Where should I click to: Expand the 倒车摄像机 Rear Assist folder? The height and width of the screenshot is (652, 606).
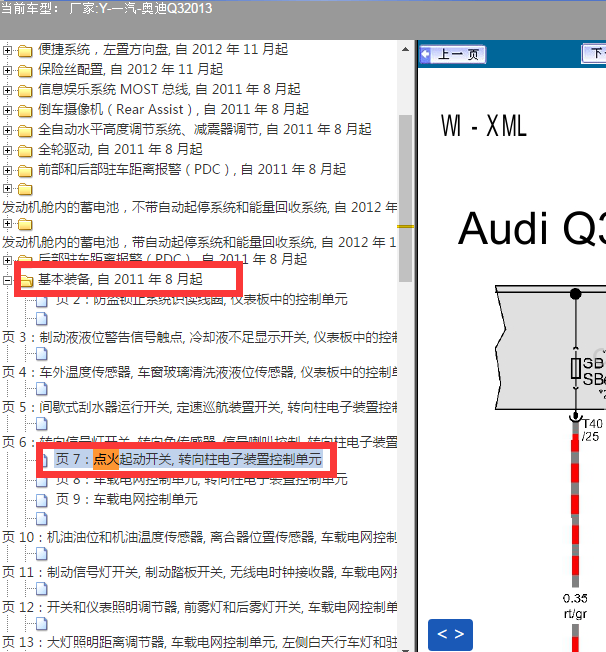(x=7, y=110)
